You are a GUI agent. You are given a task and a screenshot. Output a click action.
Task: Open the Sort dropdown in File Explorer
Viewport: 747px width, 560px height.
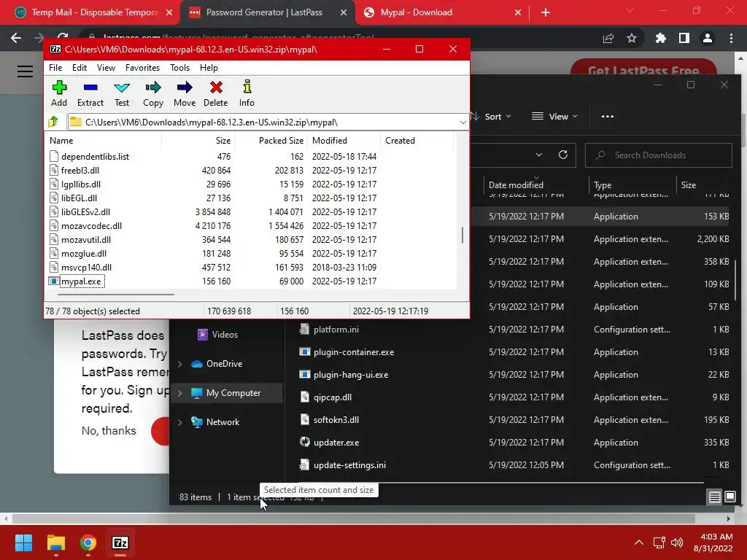491,116
